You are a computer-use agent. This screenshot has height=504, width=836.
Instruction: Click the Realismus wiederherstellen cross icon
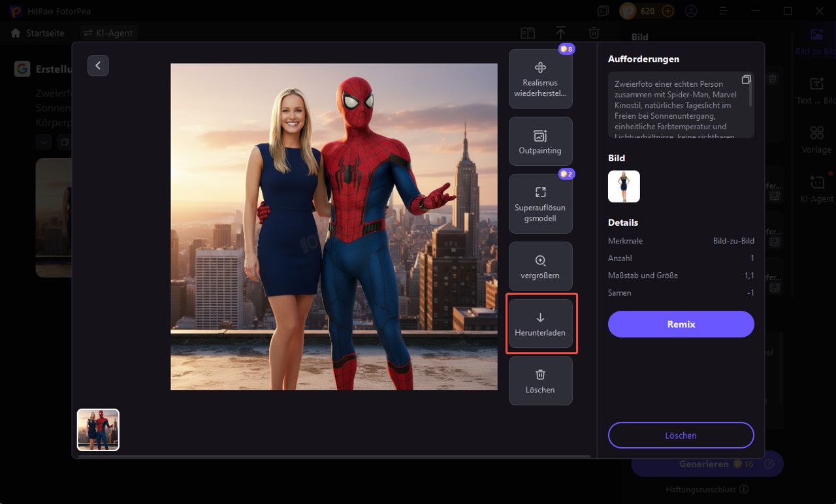541,67
